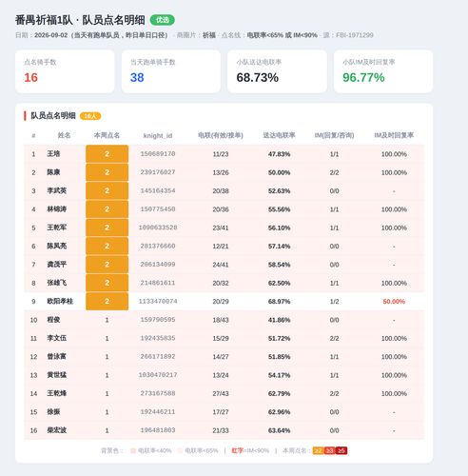Click the orange 2 badge in row 1
Viewport: 468px width, 476px height.
pyautogui.click(x=107, y=154)
